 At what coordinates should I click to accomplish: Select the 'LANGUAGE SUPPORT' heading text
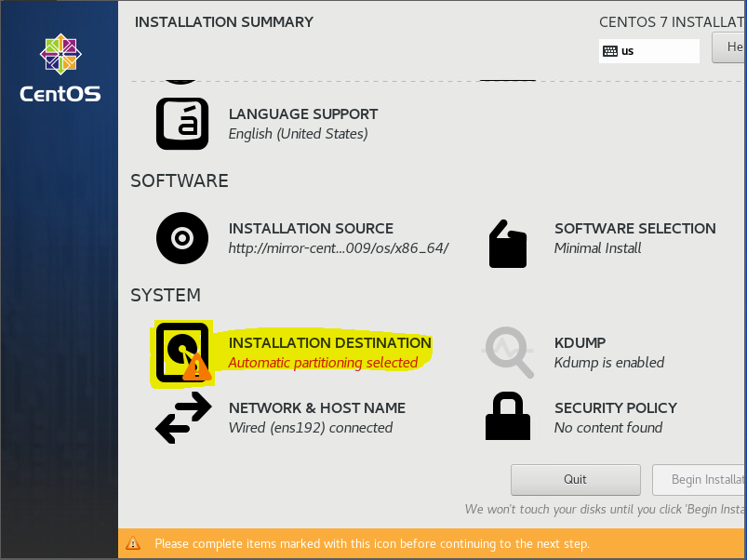pos(303,114)
